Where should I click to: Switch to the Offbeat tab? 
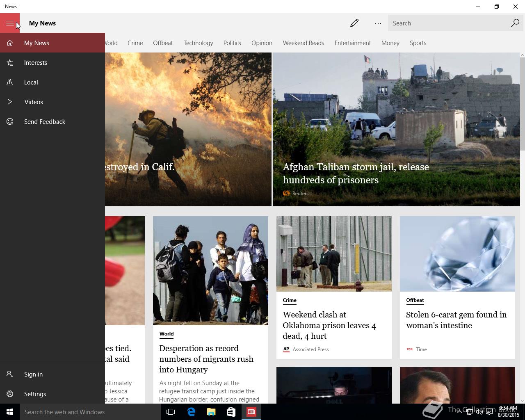coord(163,43)
